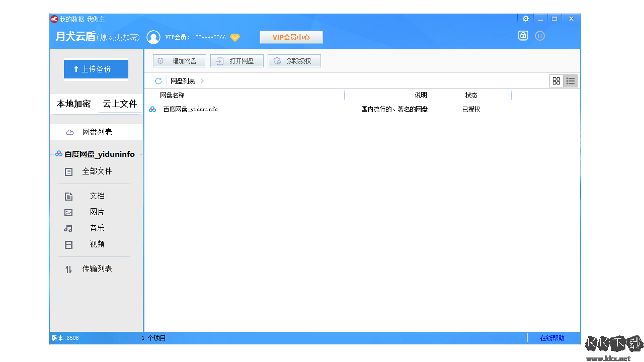Click the 传输列表 transfer icon in sidebar
The width and height of the screenshot is (644, 362).
(68, 269)
